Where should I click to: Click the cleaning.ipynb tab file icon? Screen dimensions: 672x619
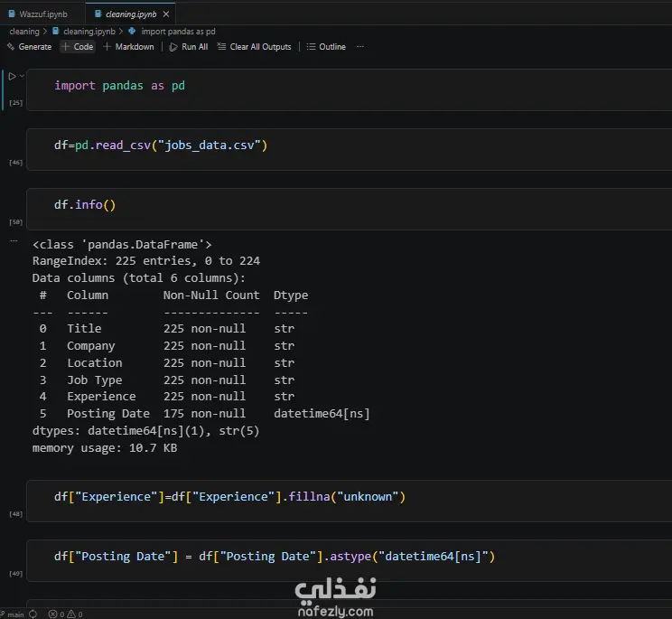(x=98, y=14)
